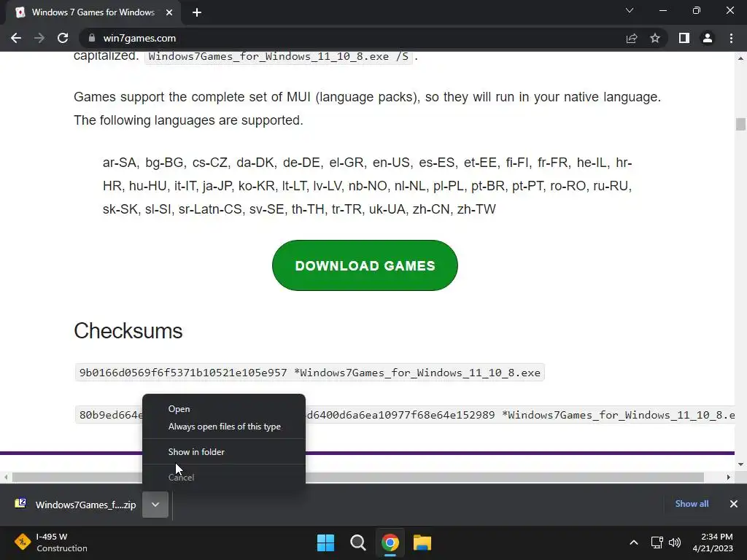
Task: Click the Windows7Games_for_Windows_11_10_8.exe /S code text
Action: (x=279, y=56)
